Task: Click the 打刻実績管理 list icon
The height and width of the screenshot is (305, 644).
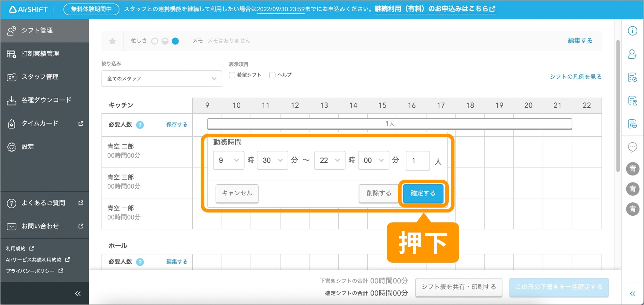Action: point(12,54)
